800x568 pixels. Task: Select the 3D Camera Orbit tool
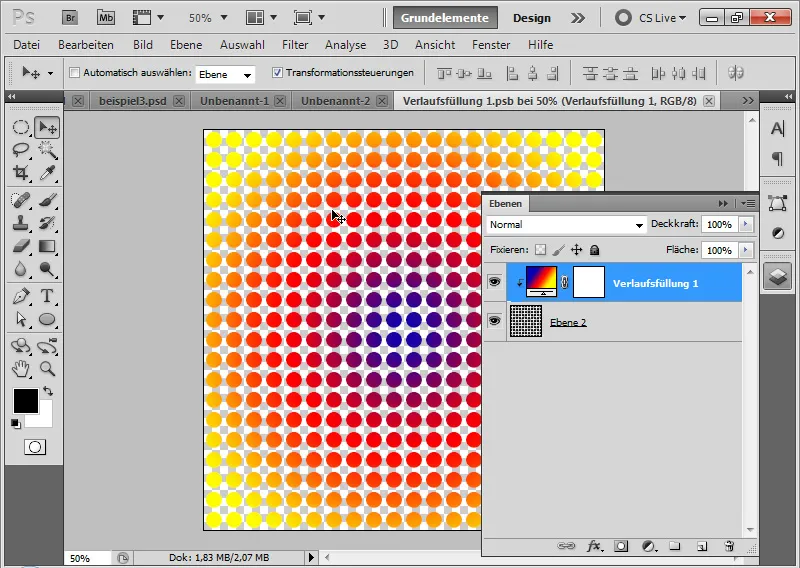47,345
